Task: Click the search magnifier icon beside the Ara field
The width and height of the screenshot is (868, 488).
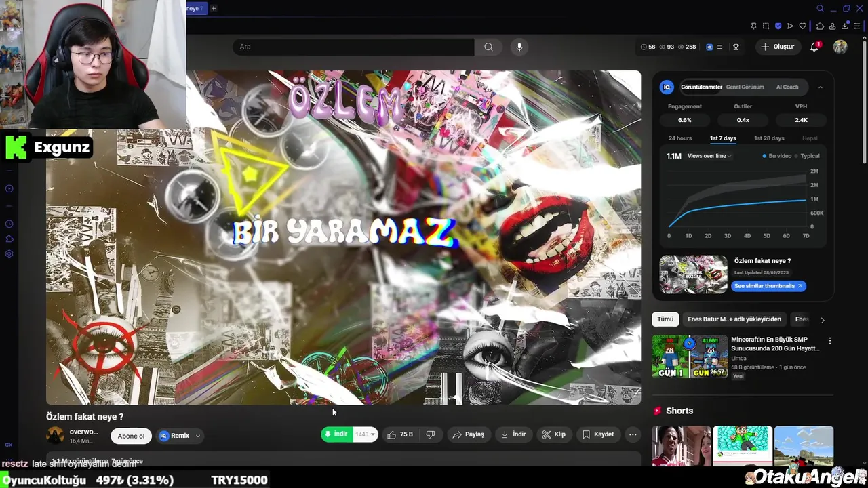Action: click(488, 47)
